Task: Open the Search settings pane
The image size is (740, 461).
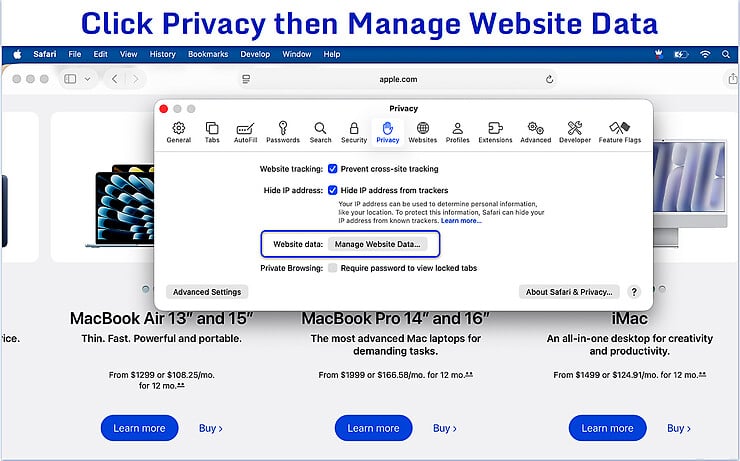Action: click(x=320, y=133)
